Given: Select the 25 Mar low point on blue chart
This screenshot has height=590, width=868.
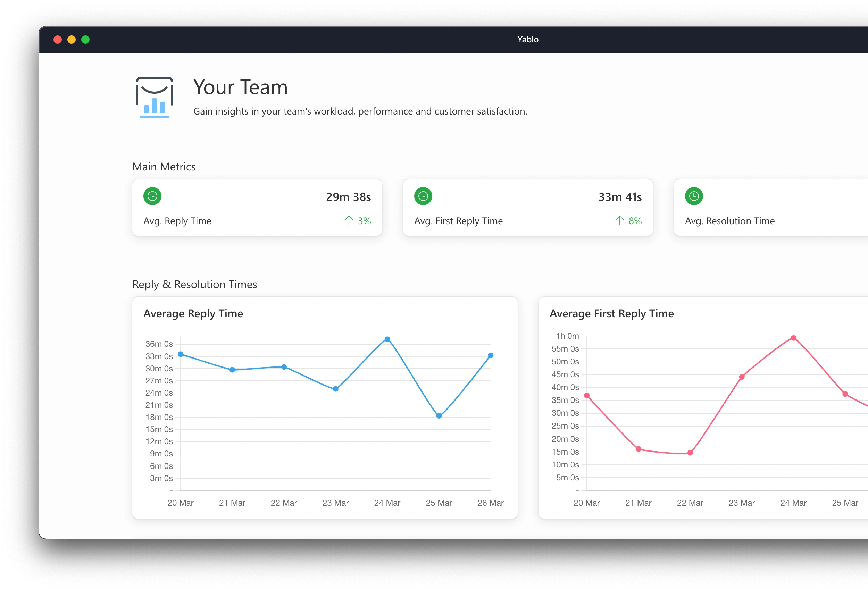Looking at the screenshot, I should point(439,416).
